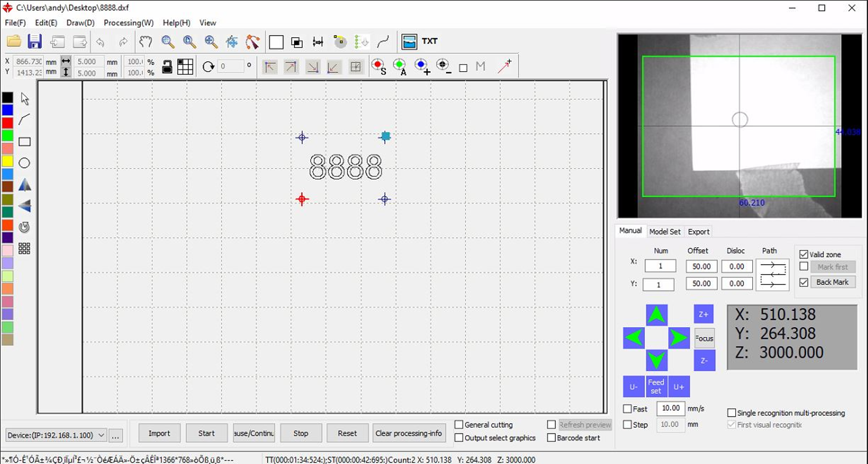
Task: Uncheck the Valid zone checkbox
Action: pyautogui.click(x=804, y=254)
